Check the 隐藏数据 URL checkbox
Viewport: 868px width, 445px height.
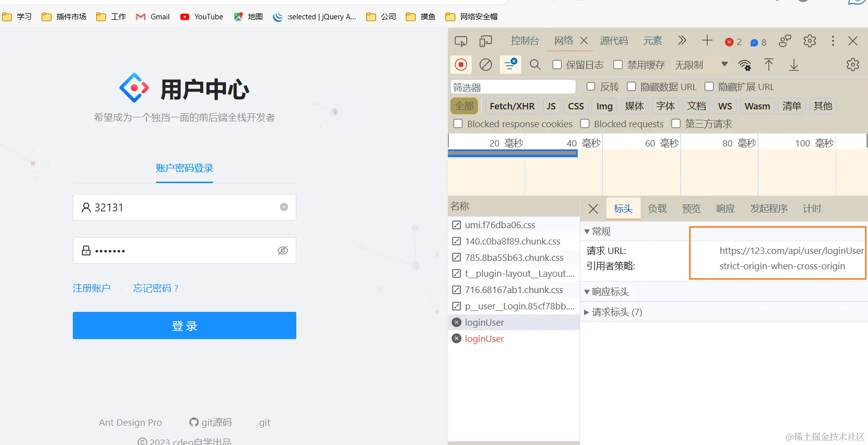point(631,87)
